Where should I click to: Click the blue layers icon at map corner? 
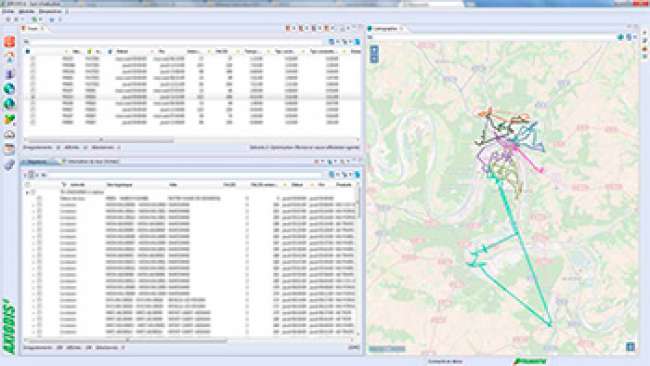630,347
